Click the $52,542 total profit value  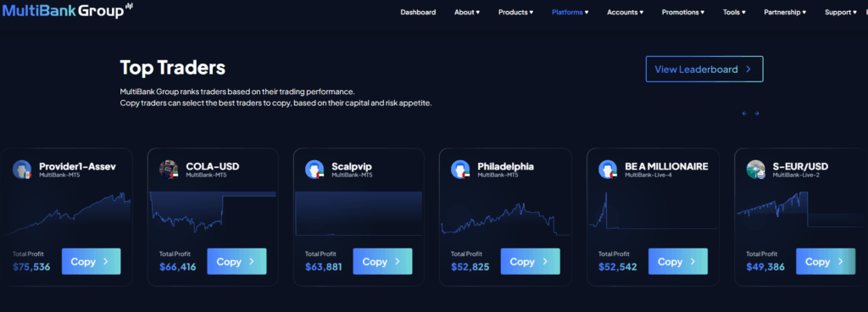click(x=618, y=266)
